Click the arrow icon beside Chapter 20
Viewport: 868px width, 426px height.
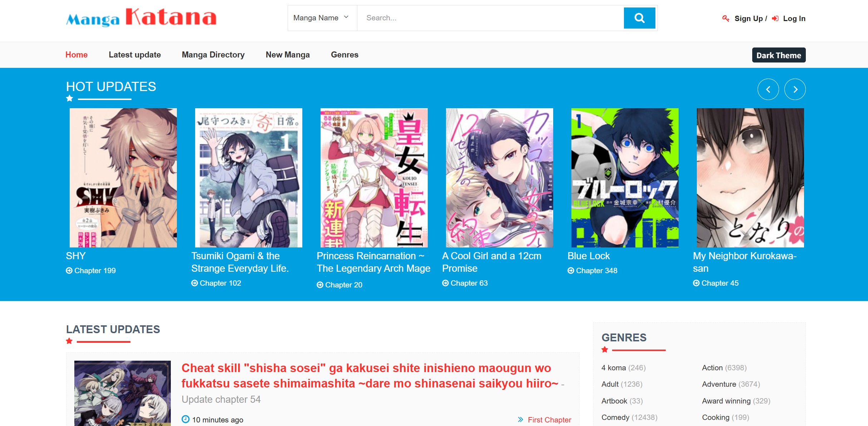coord(320,285)
